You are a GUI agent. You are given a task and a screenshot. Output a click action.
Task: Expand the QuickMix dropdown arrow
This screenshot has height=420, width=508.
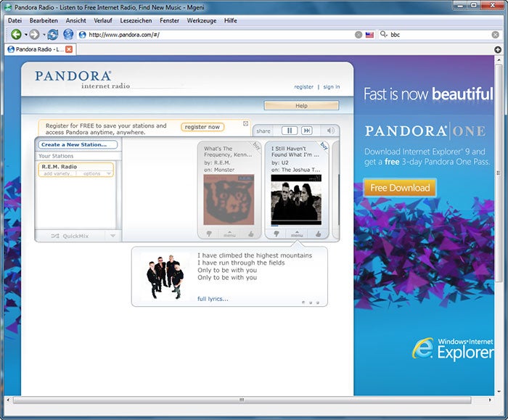pyautogui.click(x=112, y=236)
